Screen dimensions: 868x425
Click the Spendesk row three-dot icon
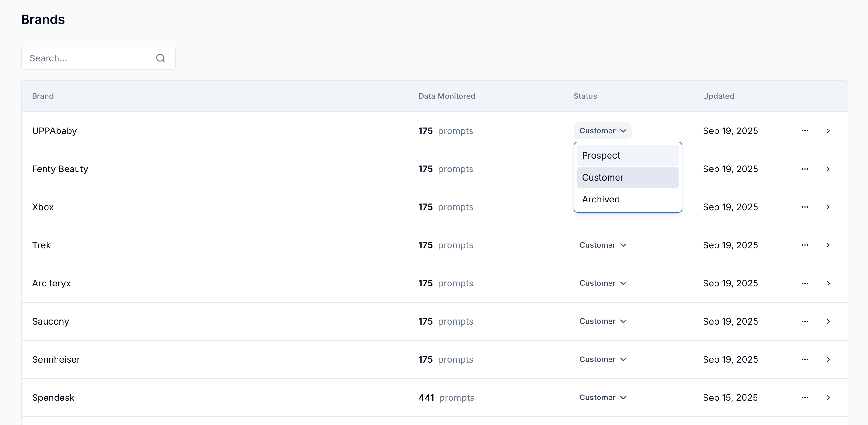tap(805, 397)
